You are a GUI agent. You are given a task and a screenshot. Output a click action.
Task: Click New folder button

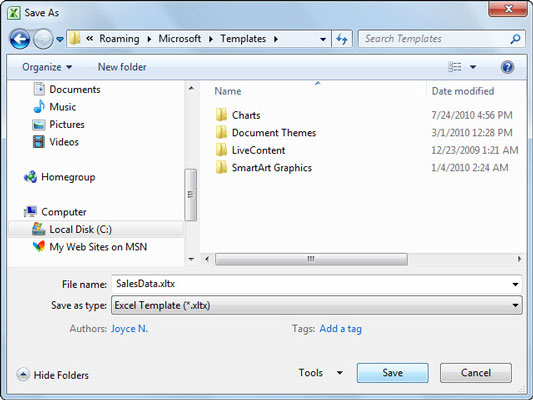(122, 67)
